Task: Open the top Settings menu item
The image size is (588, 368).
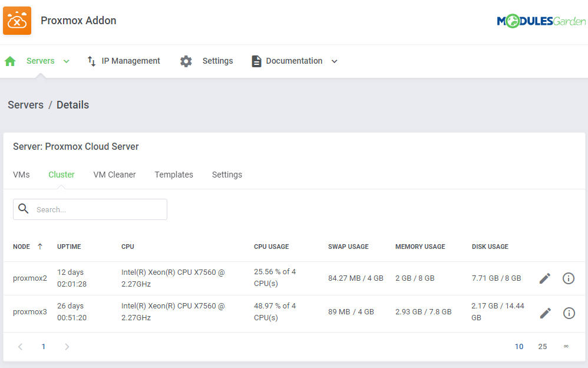Action: 217,61
